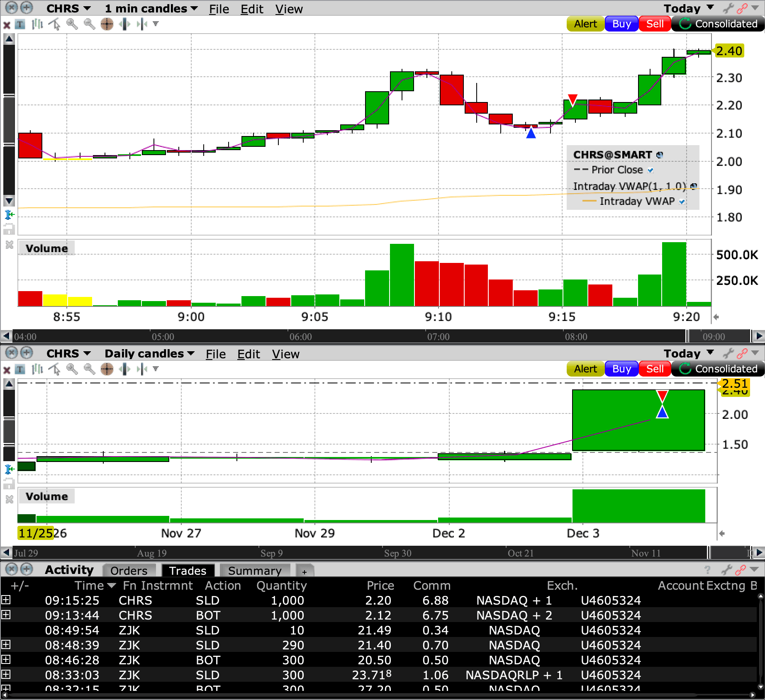Open the trendline drawing tool in top chart
This screenshot has height=700, width=765.
click(54, 24)
